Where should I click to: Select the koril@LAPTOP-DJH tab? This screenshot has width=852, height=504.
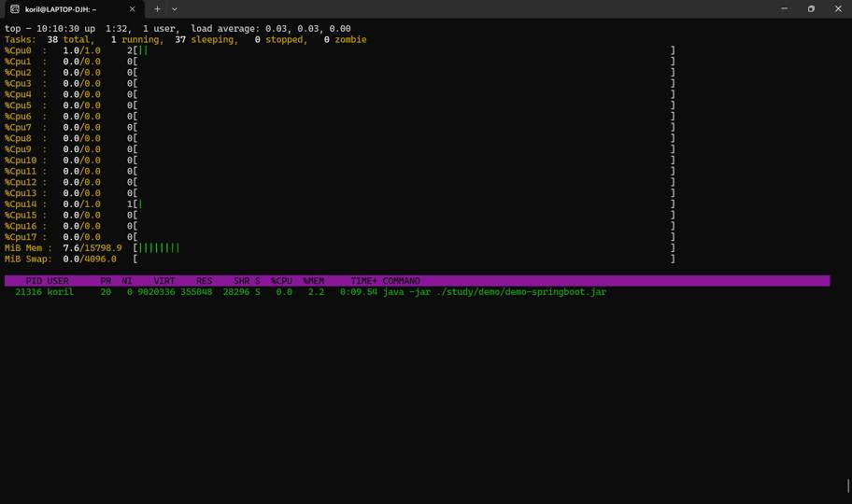65,9
